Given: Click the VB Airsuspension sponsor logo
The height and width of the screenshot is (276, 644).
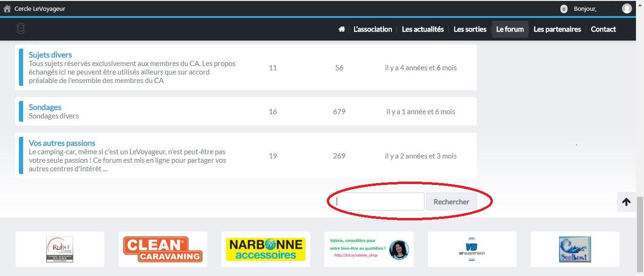Looking at the screenshot, I should click(x=472, y=249).
